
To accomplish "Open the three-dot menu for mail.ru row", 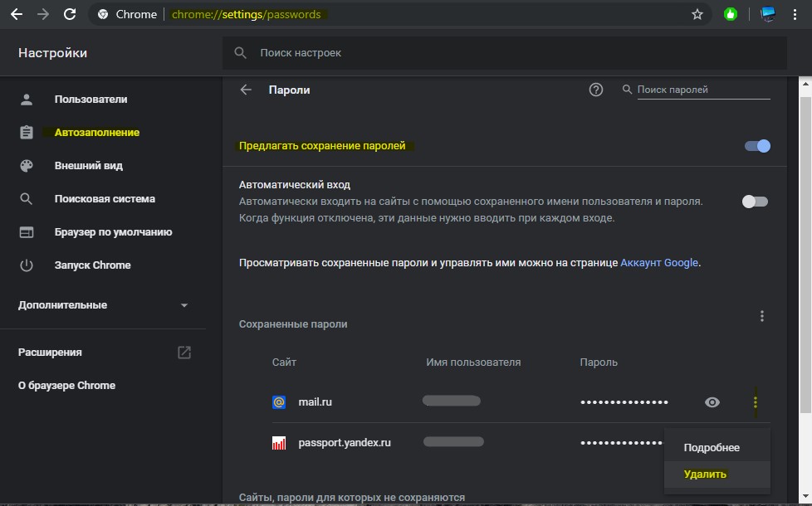I will coord(756,402).
